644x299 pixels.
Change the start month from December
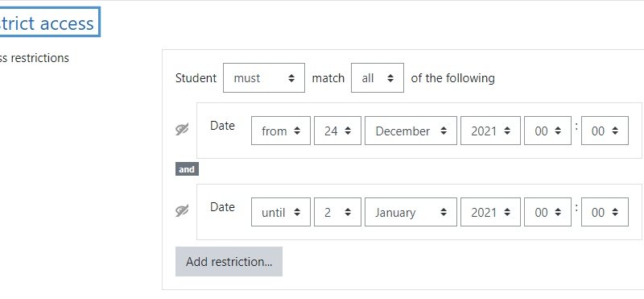coord(411,131)
